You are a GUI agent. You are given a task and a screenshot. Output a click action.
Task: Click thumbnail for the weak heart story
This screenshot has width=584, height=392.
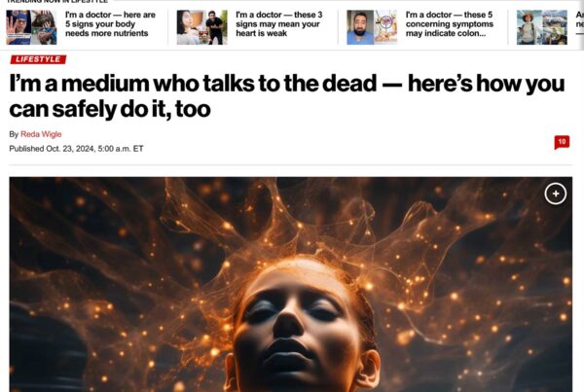pyautogui.click(x=201, y=27)
